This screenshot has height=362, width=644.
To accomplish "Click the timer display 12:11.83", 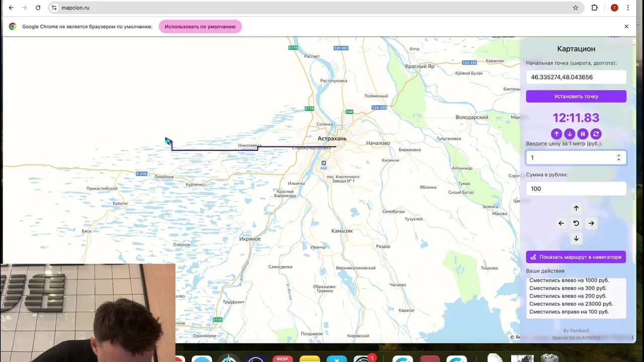I will (576, 118).
